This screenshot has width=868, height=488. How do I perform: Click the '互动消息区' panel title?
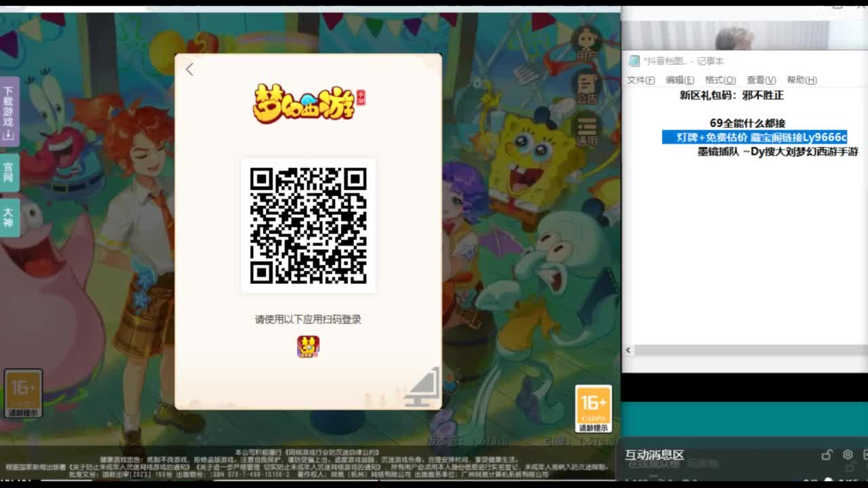pyautogui.click(x=654, y=455)
